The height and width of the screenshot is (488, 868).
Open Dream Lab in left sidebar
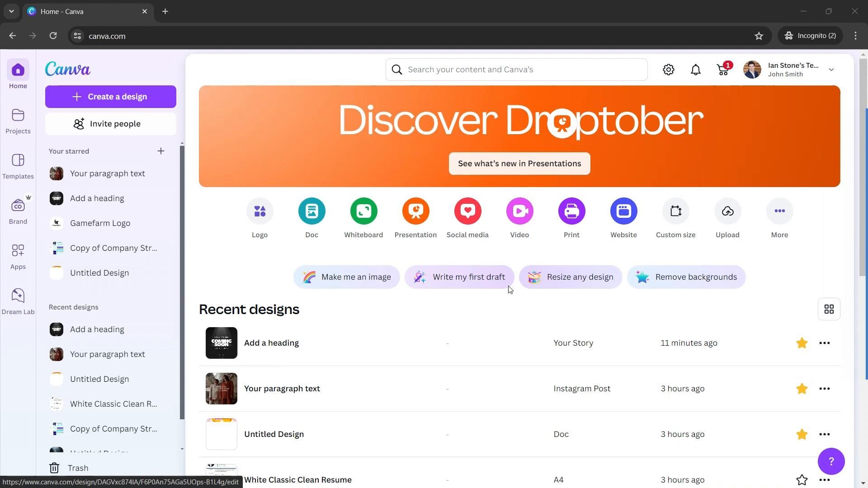[18, 301]
